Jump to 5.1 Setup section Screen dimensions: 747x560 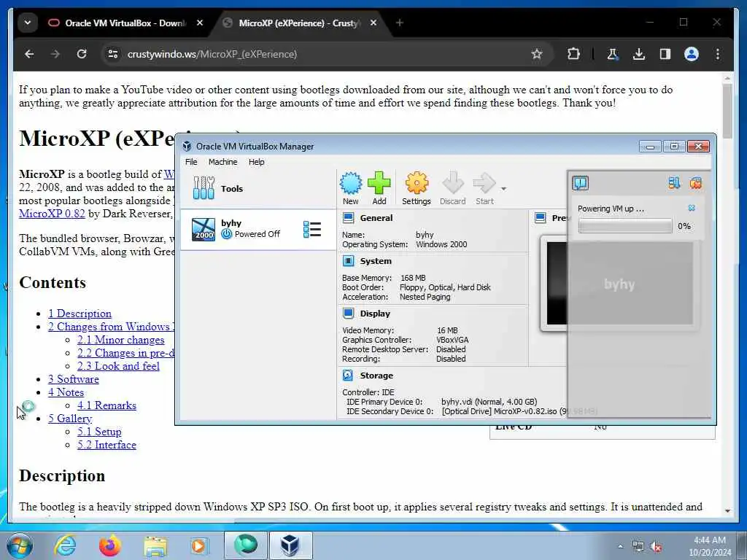click(x=99, y=432)
